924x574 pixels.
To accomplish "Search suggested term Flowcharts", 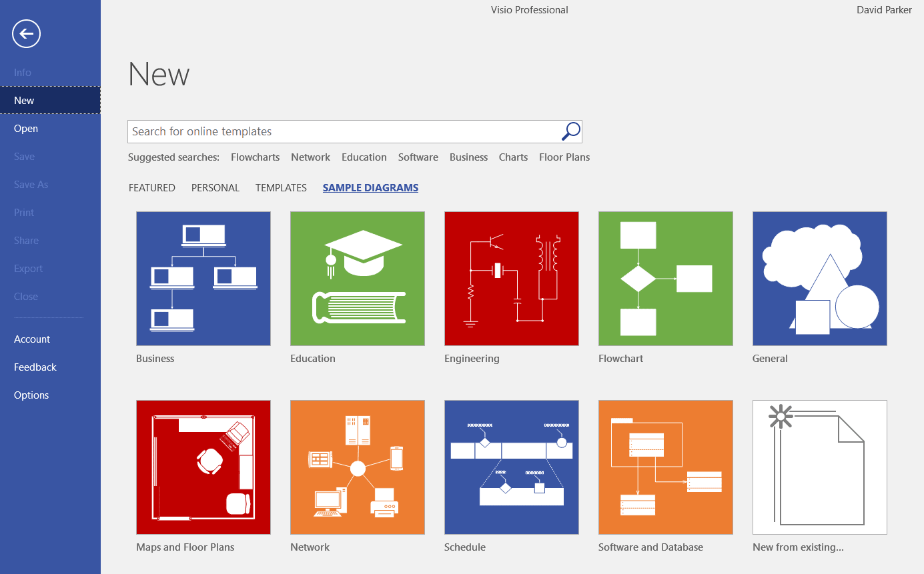I will 255,157.
